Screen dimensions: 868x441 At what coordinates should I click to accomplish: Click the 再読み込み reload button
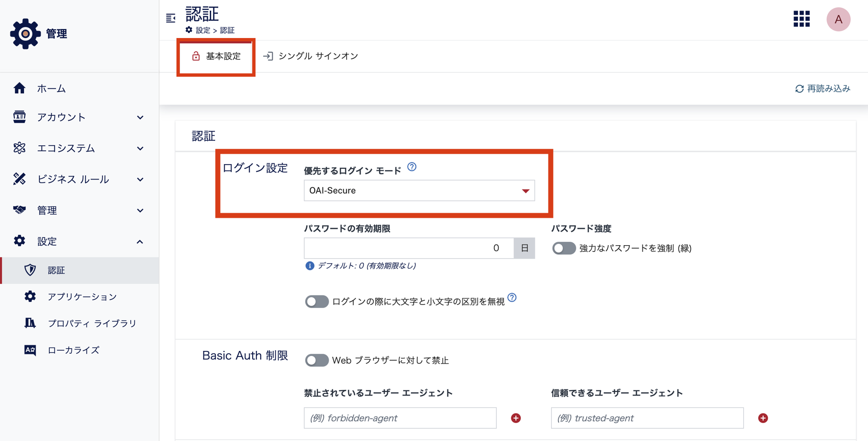[x=822, y=89]
